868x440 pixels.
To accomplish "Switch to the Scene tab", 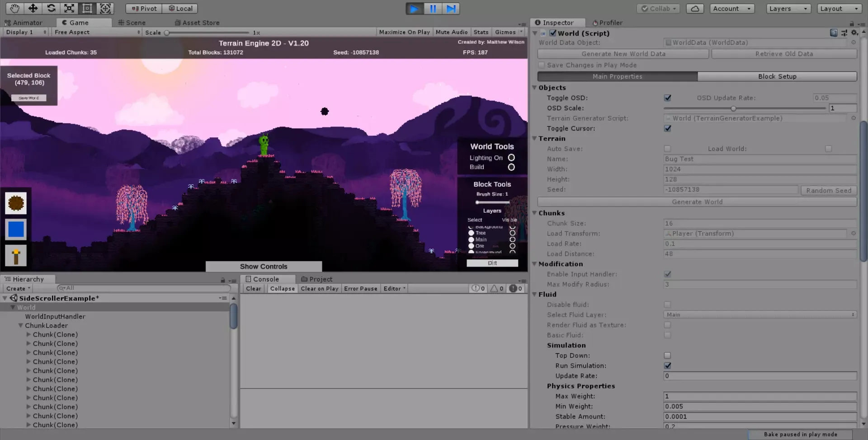I will tap(132, 23).
